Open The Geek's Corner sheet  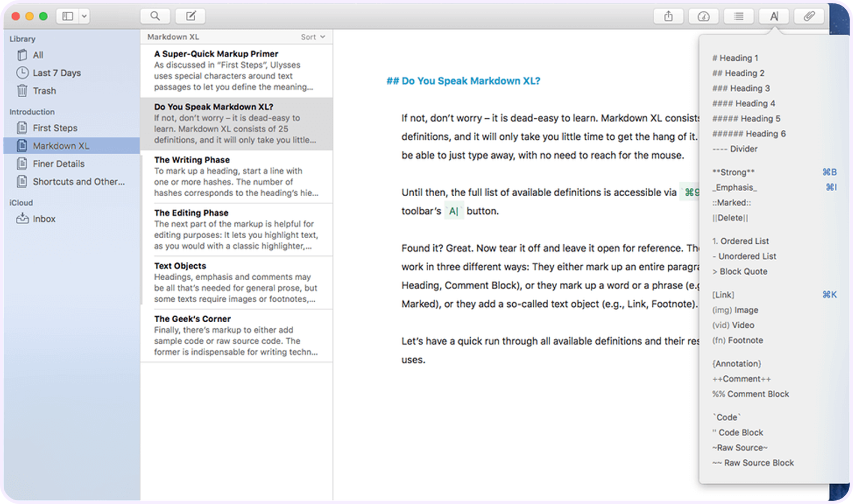tap(237, 336)
